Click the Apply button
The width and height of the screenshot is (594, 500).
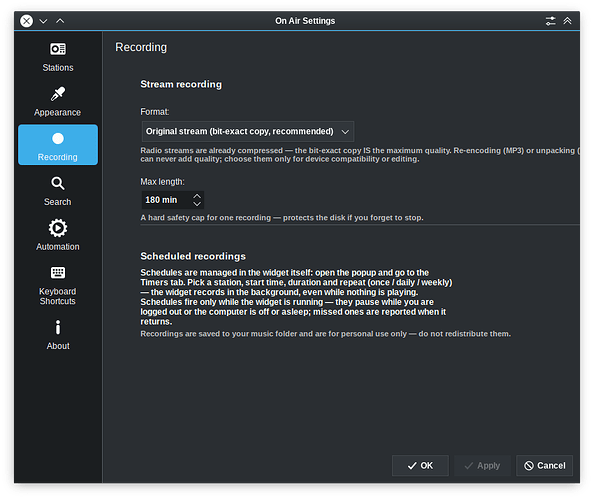click(x=482, y=466)
